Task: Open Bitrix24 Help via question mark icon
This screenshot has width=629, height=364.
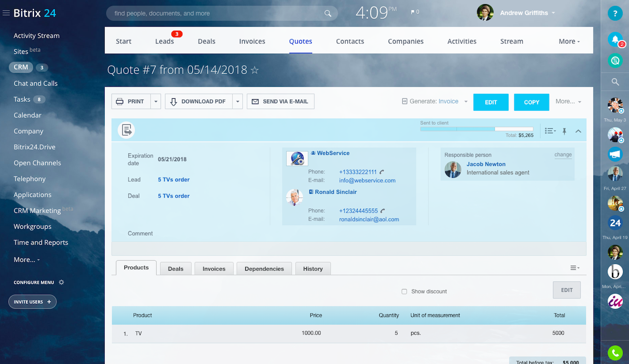Action: [615, 13]
